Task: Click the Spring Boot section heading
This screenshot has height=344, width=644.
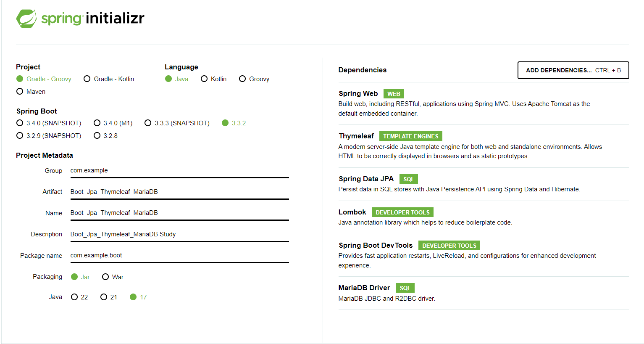Action: pos(37,111)
